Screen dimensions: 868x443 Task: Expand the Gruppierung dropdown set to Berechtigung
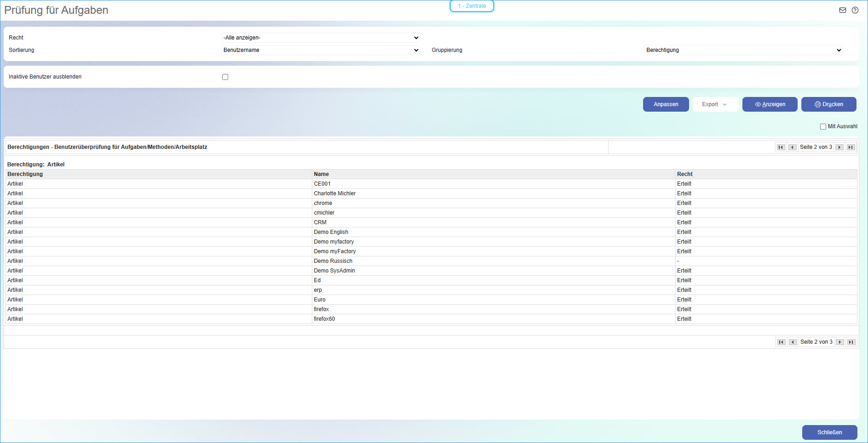pos(743,50)
